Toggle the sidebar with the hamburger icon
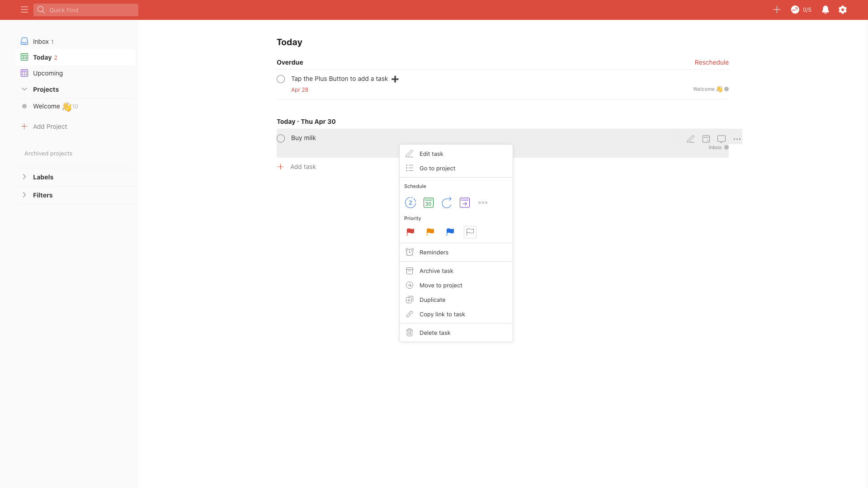 tap(24, 9)
